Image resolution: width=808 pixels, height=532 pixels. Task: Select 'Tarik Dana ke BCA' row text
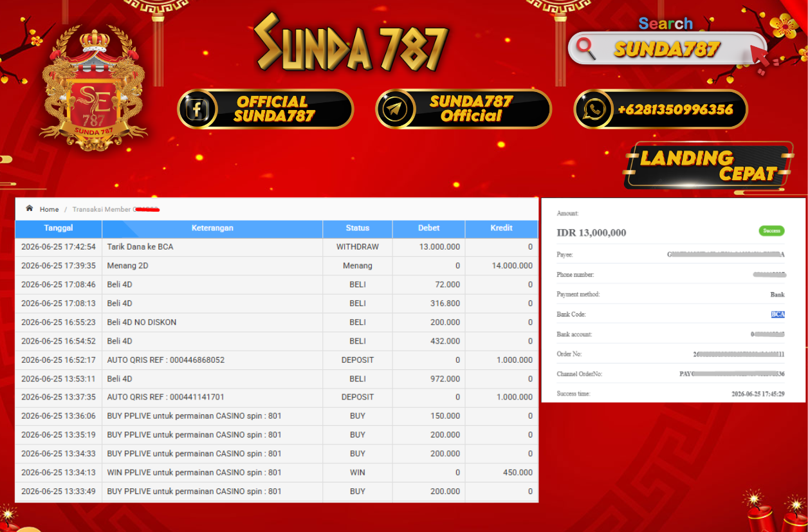[140, 247]
